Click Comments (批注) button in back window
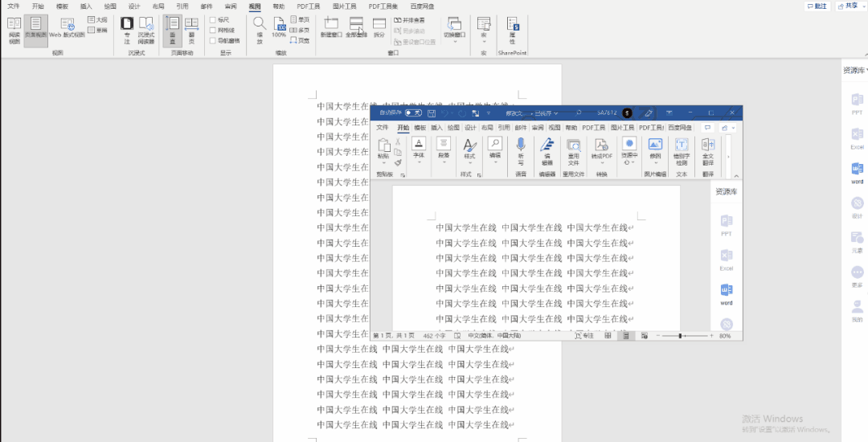 817,6
